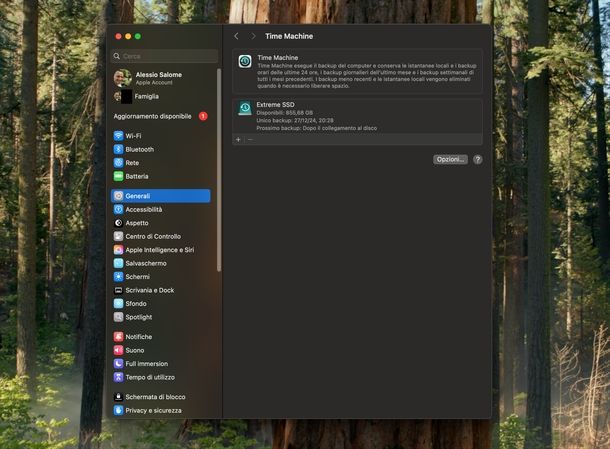
Task: Go forward with the right chevron
Action: (x=253, y=36)
